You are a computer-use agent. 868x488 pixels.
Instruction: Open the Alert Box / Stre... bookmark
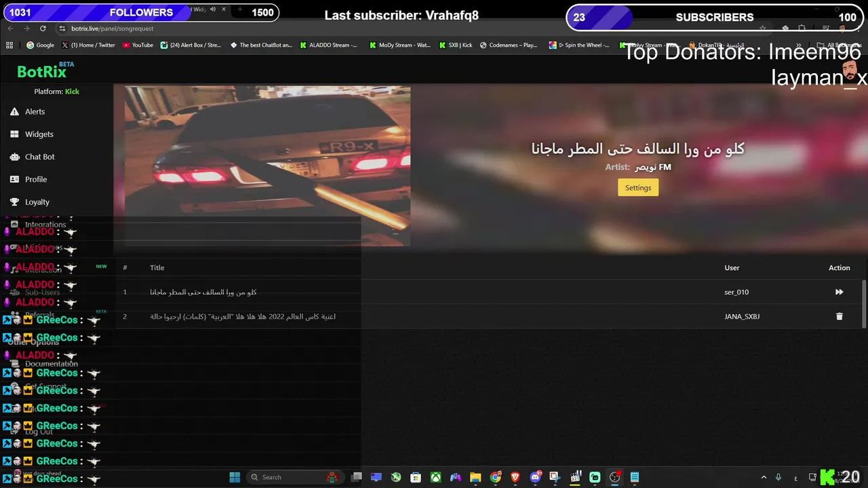point(191,45)
